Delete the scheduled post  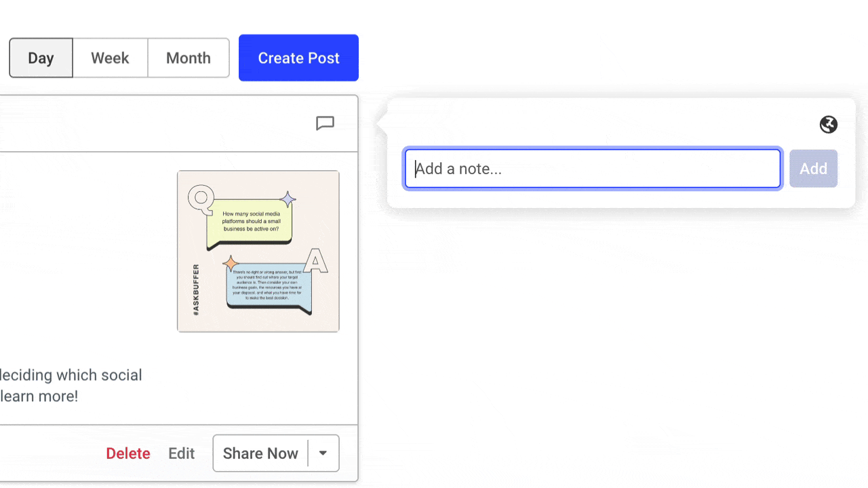(x=127, y=453)
